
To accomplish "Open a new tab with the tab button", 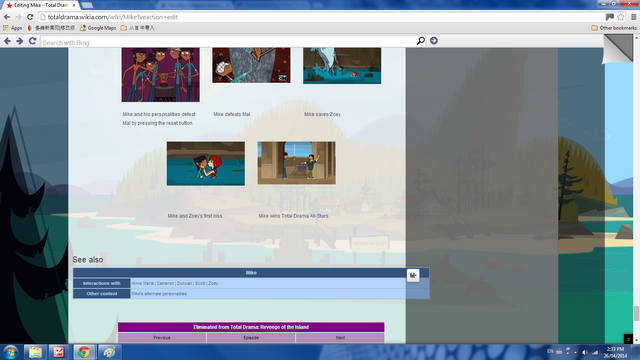I will [87, 5].
